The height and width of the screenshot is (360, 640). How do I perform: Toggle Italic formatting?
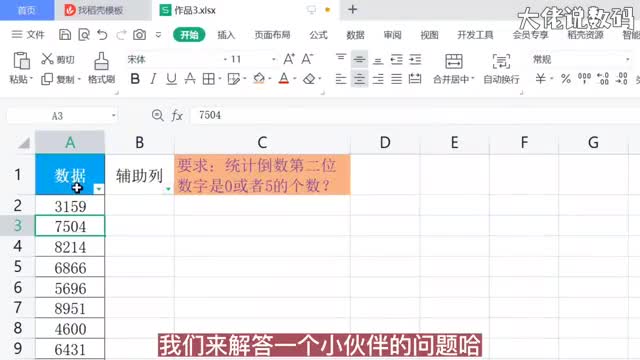pyautogui.click(x=153, y=78)
